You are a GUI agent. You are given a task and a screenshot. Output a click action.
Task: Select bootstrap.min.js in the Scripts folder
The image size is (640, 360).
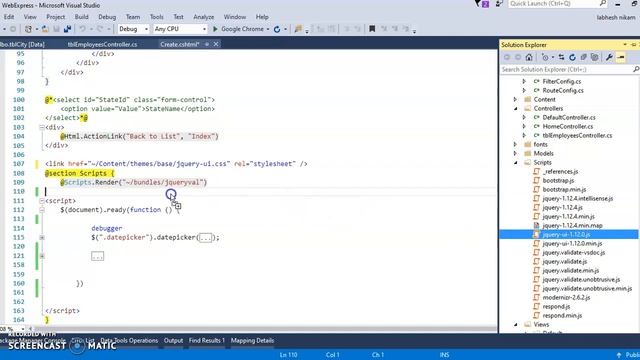click(564, 189)
